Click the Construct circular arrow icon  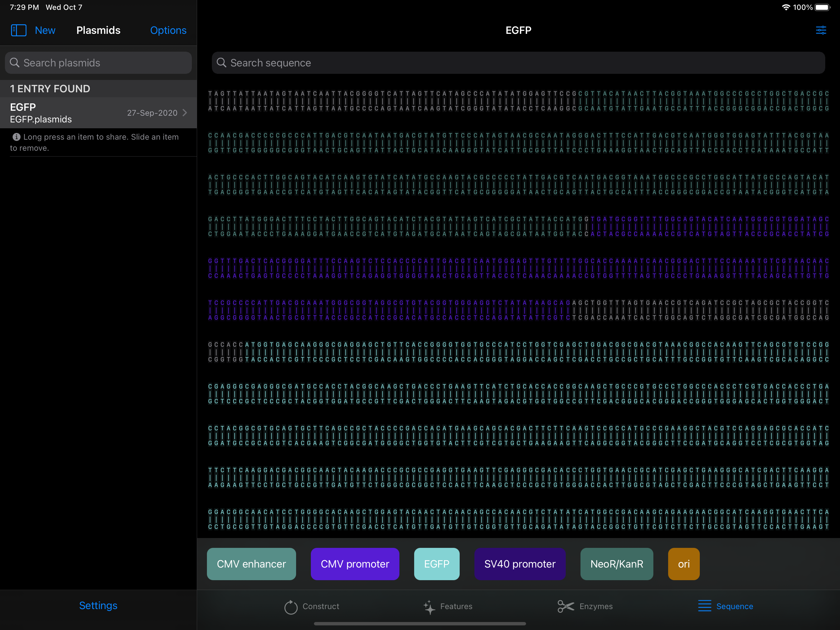pyautogui.click(x=291, y=607)
